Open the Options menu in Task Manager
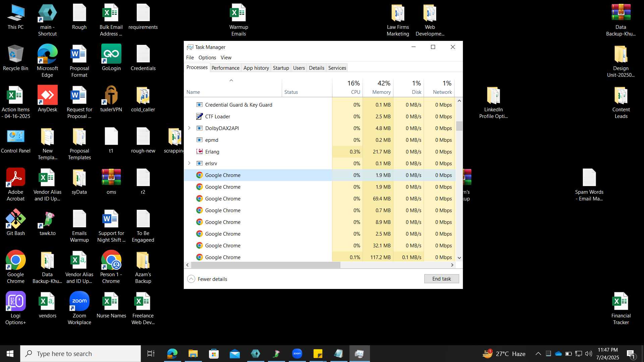Image resolution: width=644 pixels, height=362 pixels. tap(207, 58)
